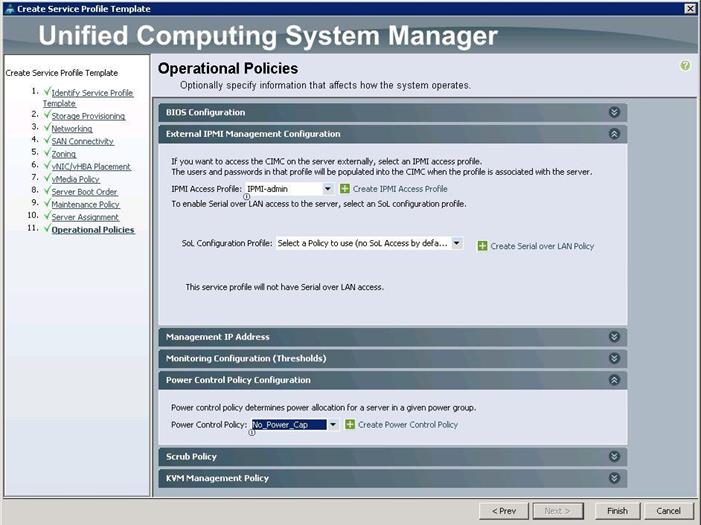Viewport: 701px width, 525px height.
Task: Expand the Scrub Policy section
Action: pyautogui.click(x=614, y=457)
